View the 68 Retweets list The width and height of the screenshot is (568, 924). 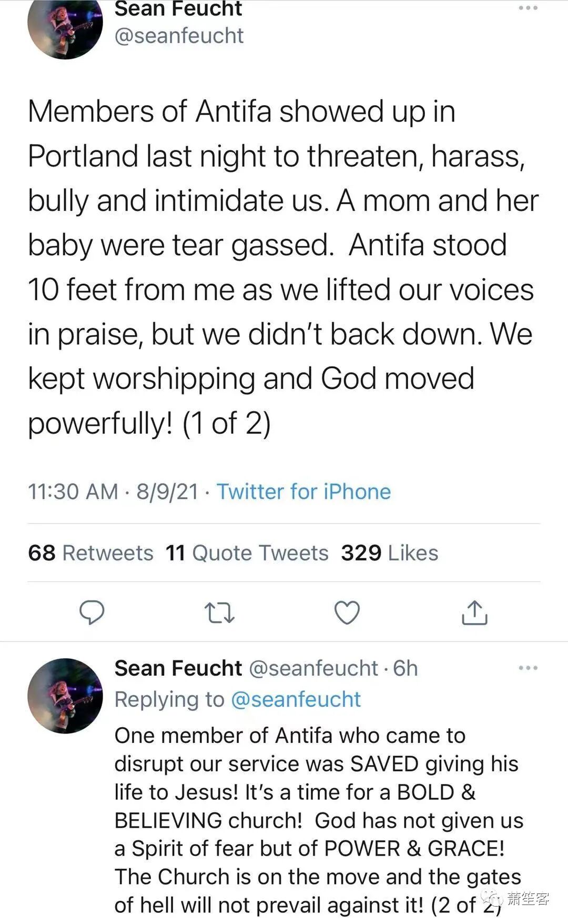90,553
